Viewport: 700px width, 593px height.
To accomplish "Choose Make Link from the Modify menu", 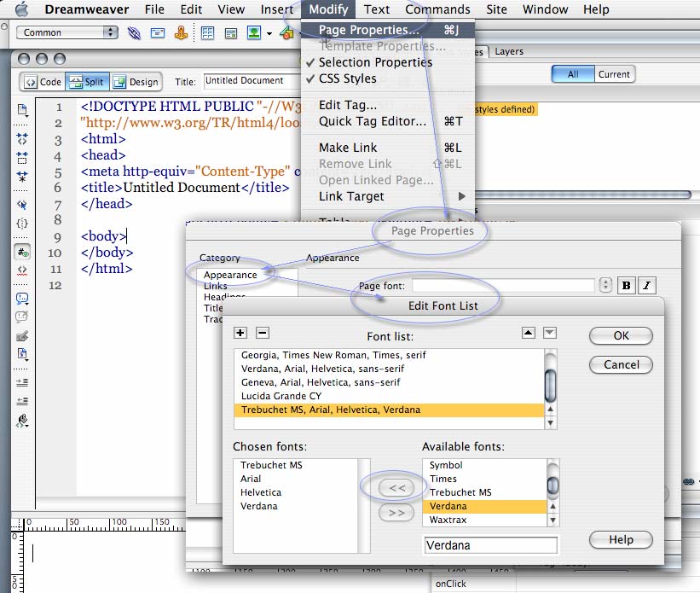I will [387, 148].
